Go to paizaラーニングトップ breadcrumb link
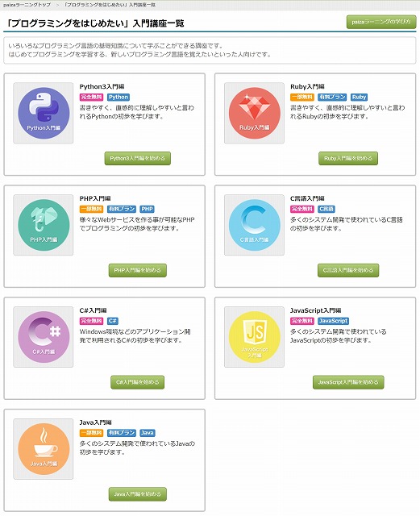 tap(27, 5)
